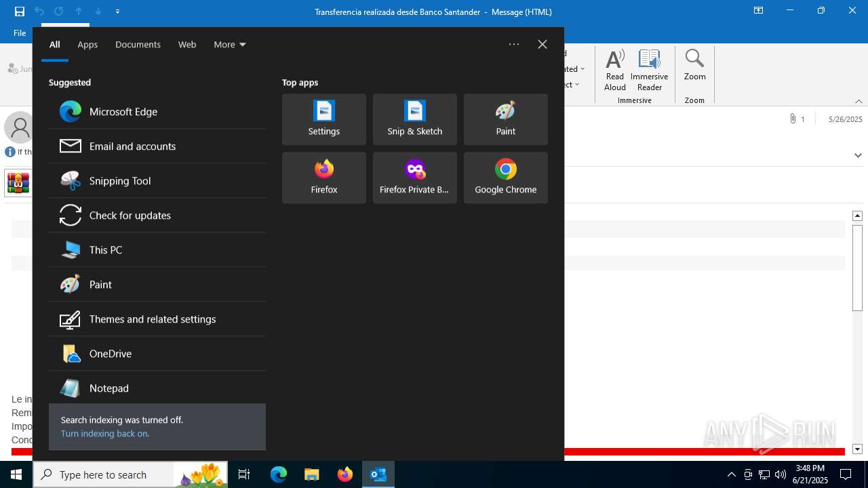Screen dimensions: 868x488
Task: Collapse the Outlook ribbon
Action: click(859, 101)
